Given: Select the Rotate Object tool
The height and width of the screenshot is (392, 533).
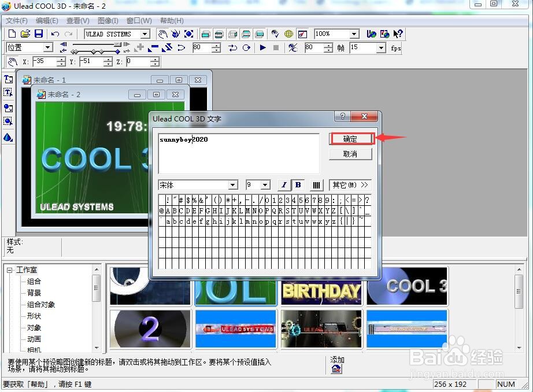Looking at the screenshot, I should (x=175, y=34).
